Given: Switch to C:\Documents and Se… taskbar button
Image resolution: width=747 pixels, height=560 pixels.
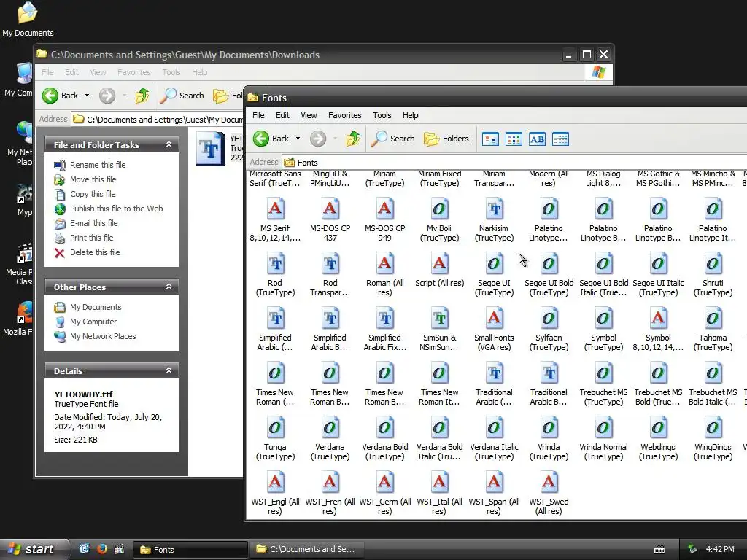Looking at the screenshot, I should (x=307, y=549).
